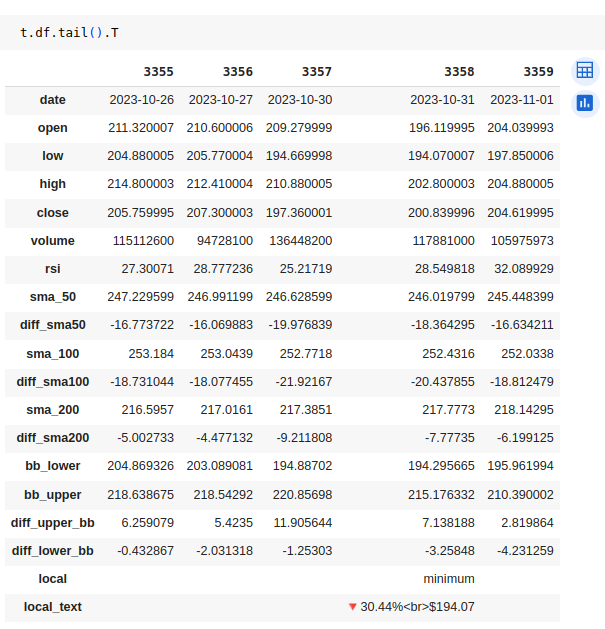Click diff_upper_bb value 11.905644
Viewport: 605px width, 629px height.
coord(303,523)
